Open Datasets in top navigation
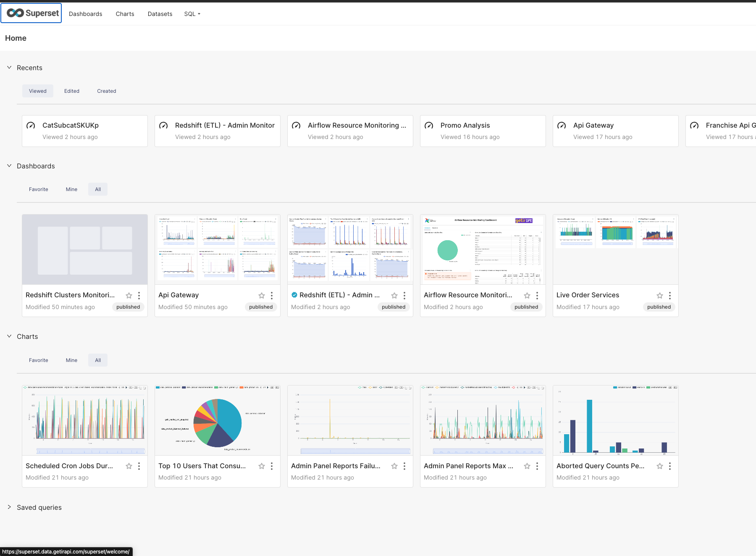 [x=160, y=14]
